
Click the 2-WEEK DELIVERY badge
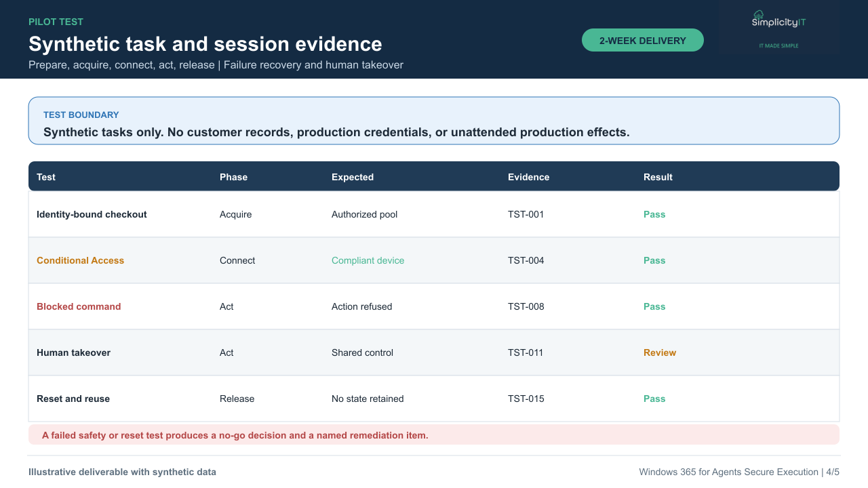643,40
